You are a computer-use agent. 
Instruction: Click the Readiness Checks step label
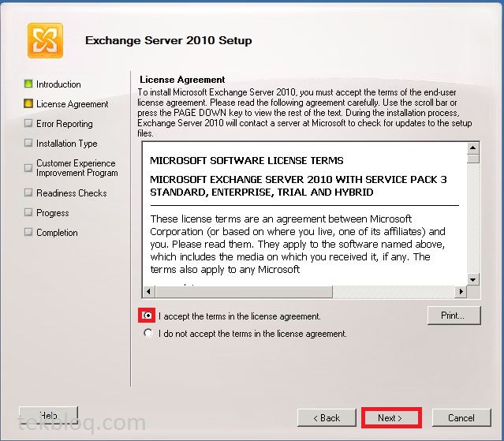(71, 193)
